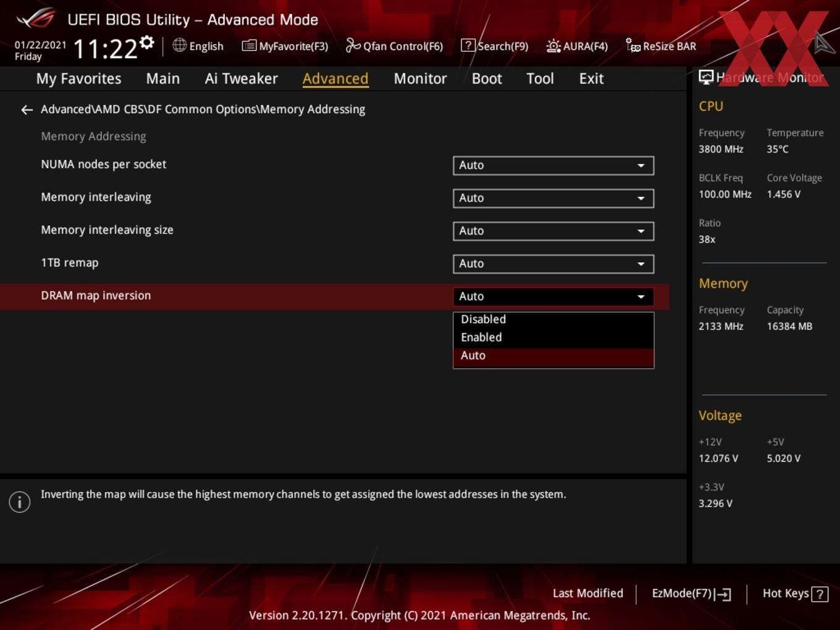
Task: Select DRAM map inversion row label
Action: (x=96, y=295)
